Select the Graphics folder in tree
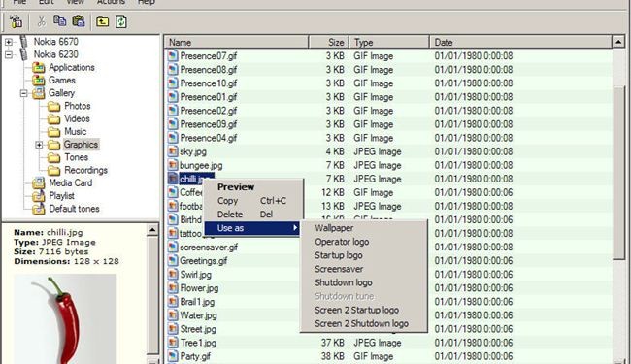The height and width of the screenshot is (364, 631). point(81,145)
